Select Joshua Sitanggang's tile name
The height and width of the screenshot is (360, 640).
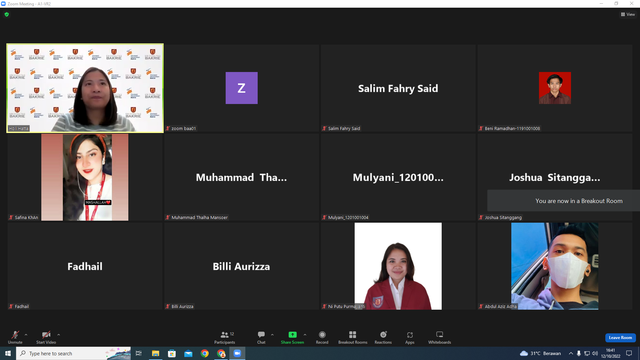pos(554,178)
